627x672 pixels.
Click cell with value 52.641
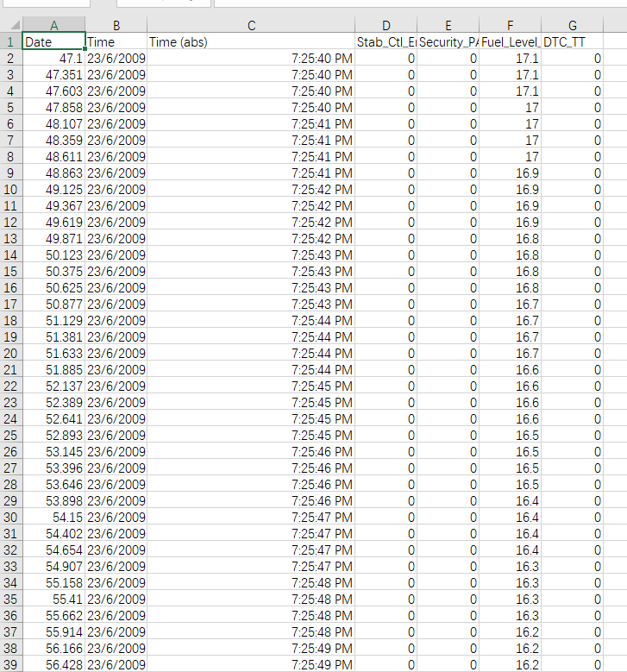click(53, 418)
